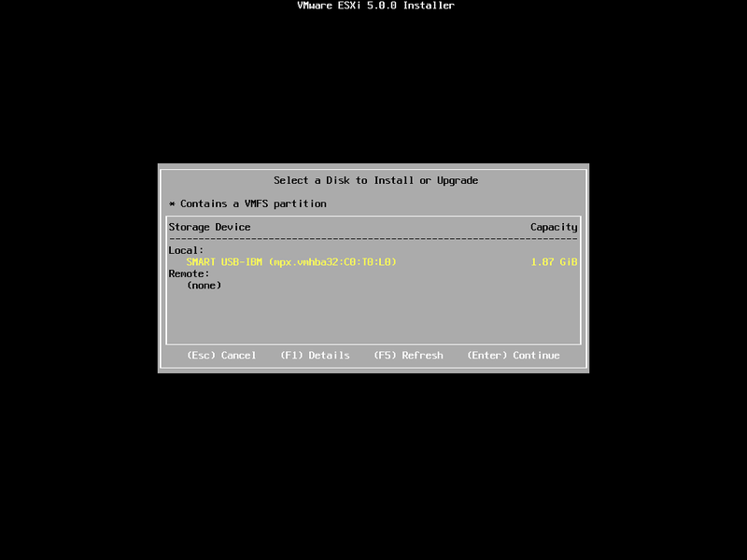Click the Storage Device column header
747x560 pixels.
pyautogui.click(x=209, y=227)
